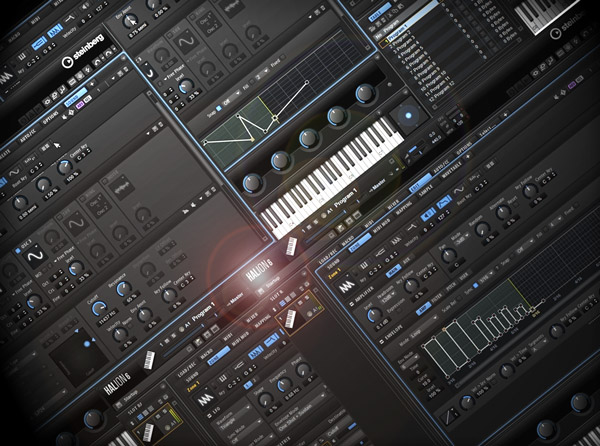The image size is (600, 446).
Task: Toggle the Sync checkbox in the step envelope editor
Action: [x=475, y=285]
